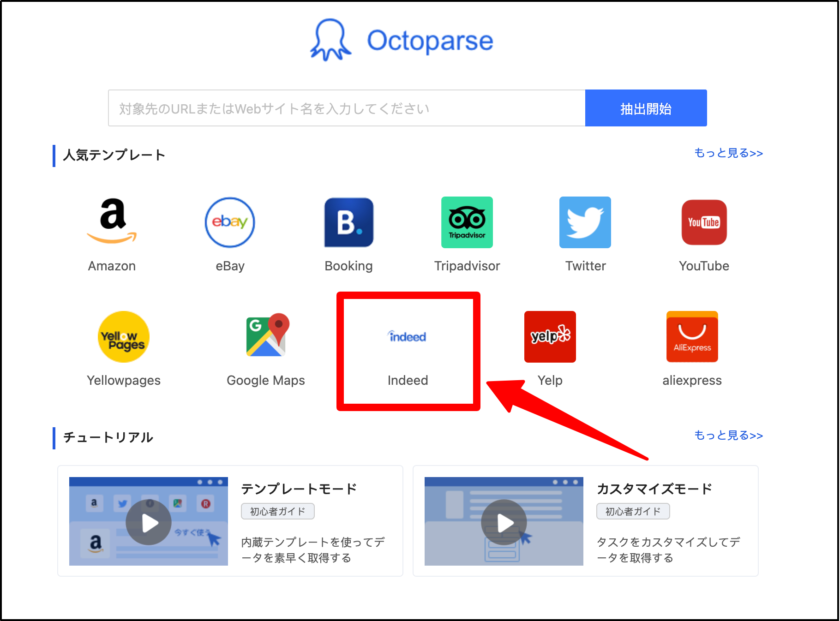Click the Octoparse octopus logo

(330, 40)
